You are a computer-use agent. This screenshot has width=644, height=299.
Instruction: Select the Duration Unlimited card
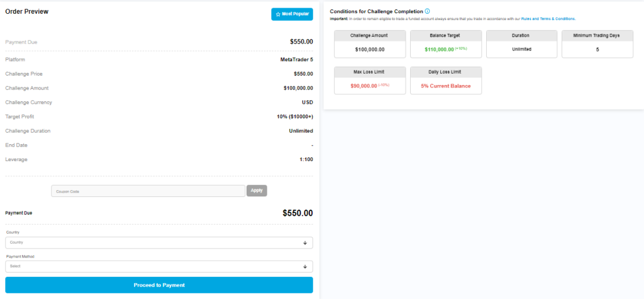521,44
